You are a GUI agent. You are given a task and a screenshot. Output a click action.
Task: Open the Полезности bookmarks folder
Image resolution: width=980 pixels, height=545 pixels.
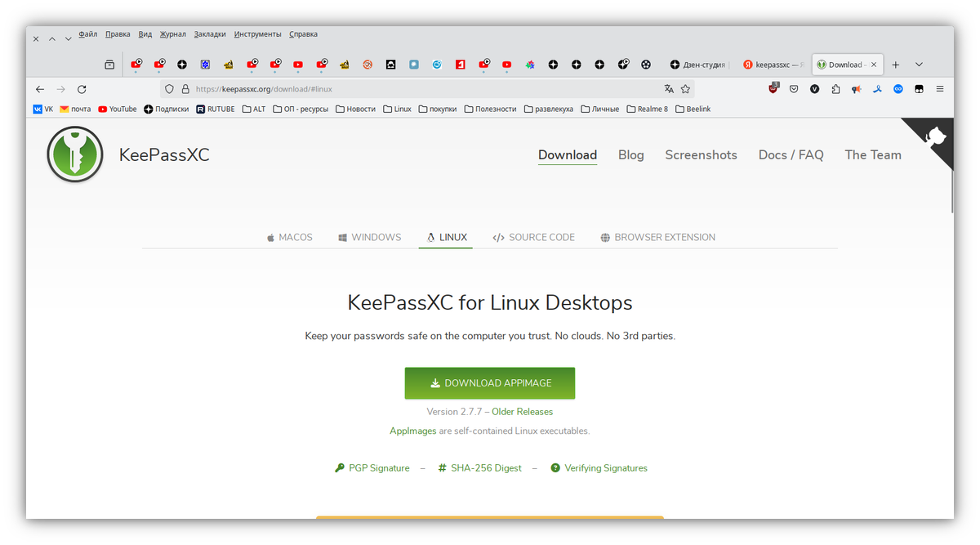pyautogui.click(x=490, y=109)
